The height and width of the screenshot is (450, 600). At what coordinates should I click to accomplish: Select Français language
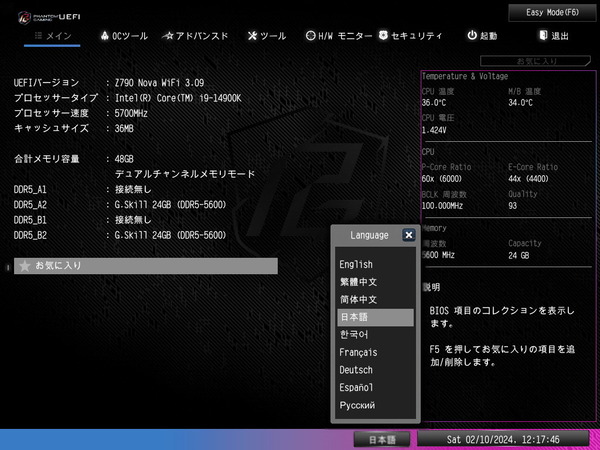click(375, 352)
